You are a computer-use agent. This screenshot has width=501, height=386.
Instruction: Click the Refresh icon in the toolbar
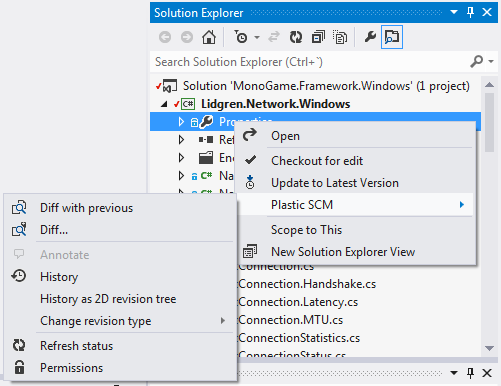[296, 37]
